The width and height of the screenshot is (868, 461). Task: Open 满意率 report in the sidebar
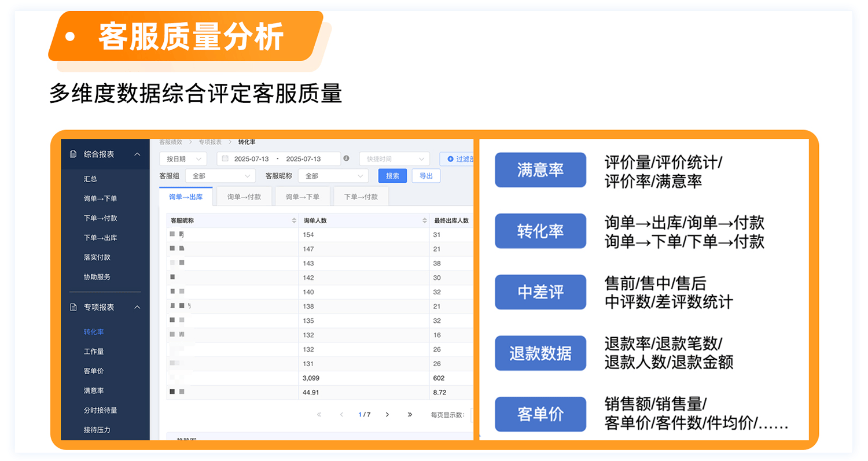94,391
